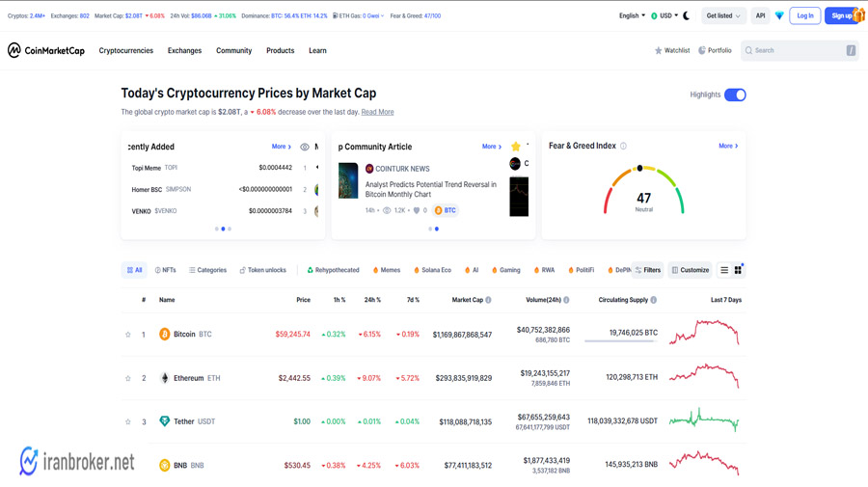Click yellow star icon beside Community Article
This screenshot has height=487, width=868.
[x=515, y=147]
